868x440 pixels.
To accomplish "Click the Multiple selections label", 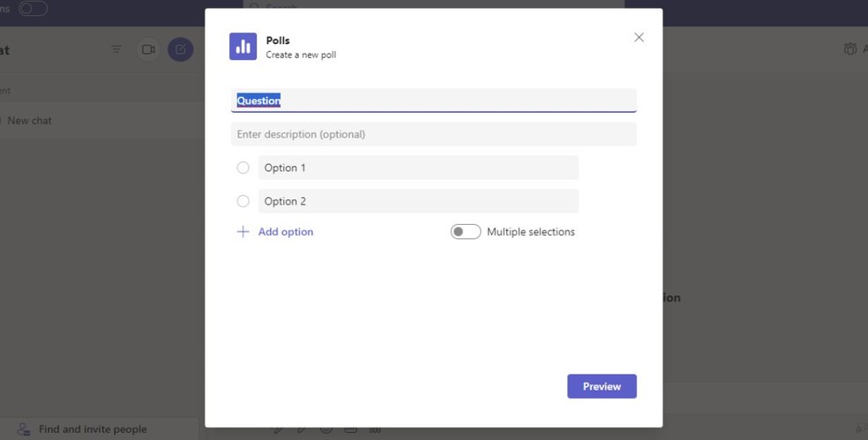I will click(x=531, y=232).
